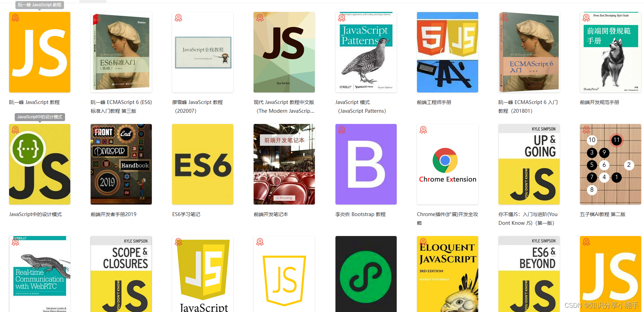Open the Kyle Simpson Up & Going cover
Image resolution: width=644 pixels, height=312 pixels.
529,164
